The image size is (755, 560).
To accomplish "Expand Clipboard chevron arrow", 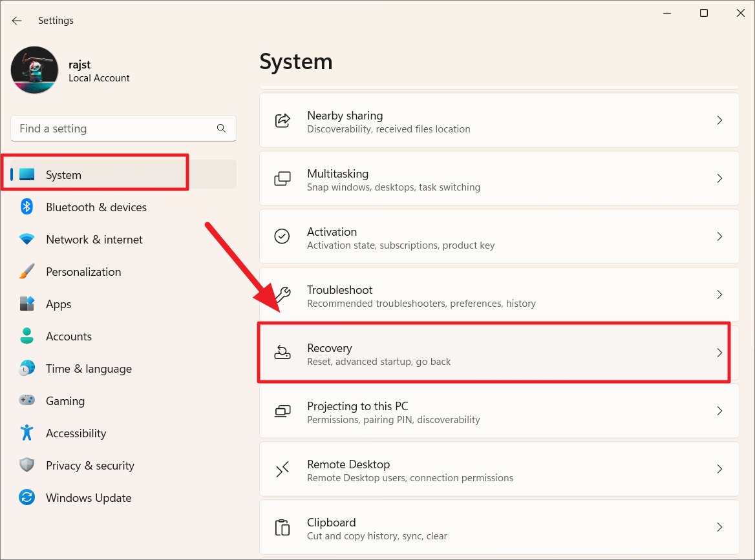I will click(720, 527).
